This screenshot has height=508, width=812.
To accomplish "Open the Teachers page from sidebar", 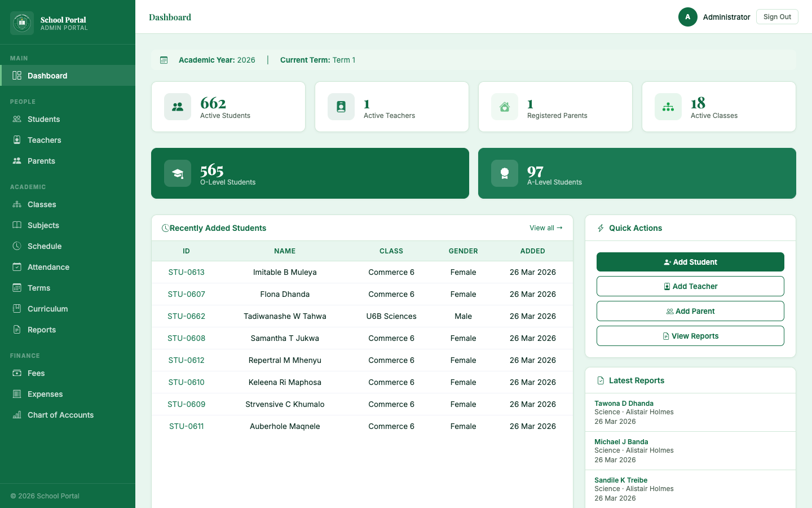I will click(x=44, y=140).
